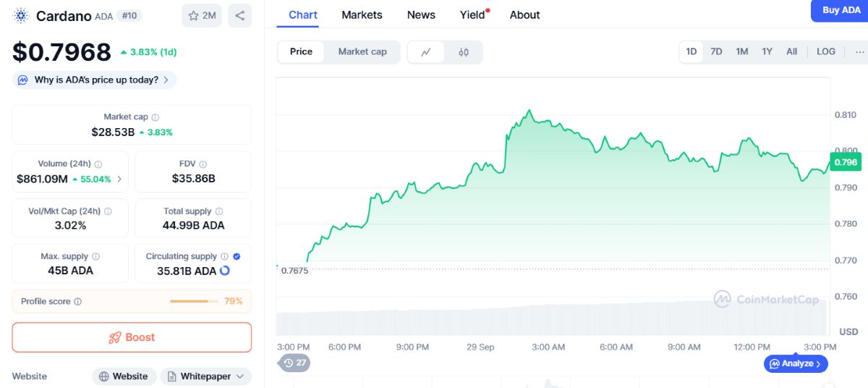Open the Yield tab
Image resolution: width=868 pixels, height=388 pixels.
pyautogui.click(x=473, y=14)
